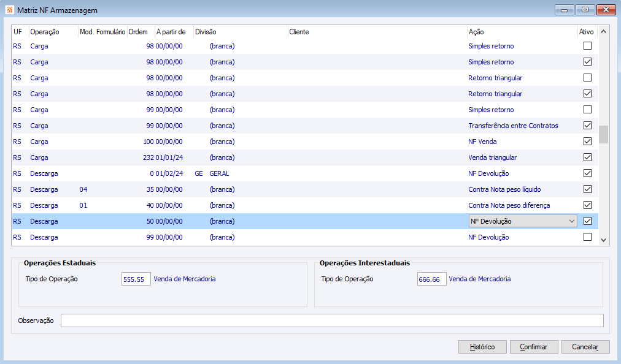
Task: Click the Mod. Formulário 01 cell
Action: pyautogui.click(x=83, y=205)
